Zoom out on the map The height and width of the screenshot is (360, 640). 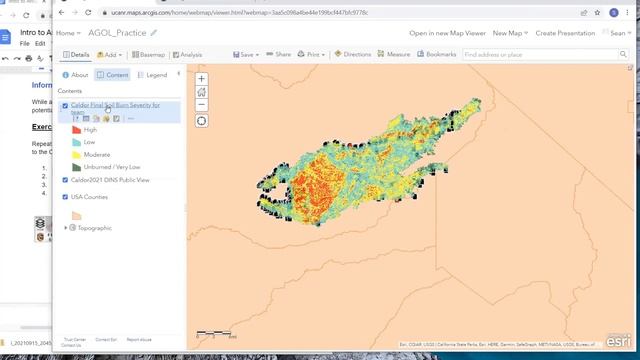(201, 104)
